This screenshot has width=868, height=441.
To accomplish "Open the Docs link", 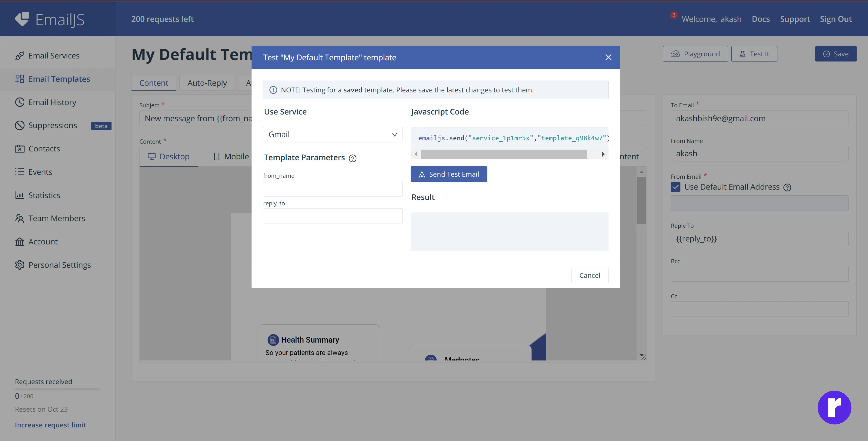I will [760, 19].
